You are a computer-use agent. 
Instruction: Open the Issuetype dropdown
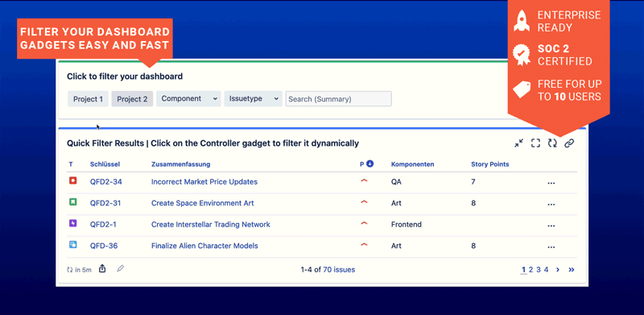(253, 99)
